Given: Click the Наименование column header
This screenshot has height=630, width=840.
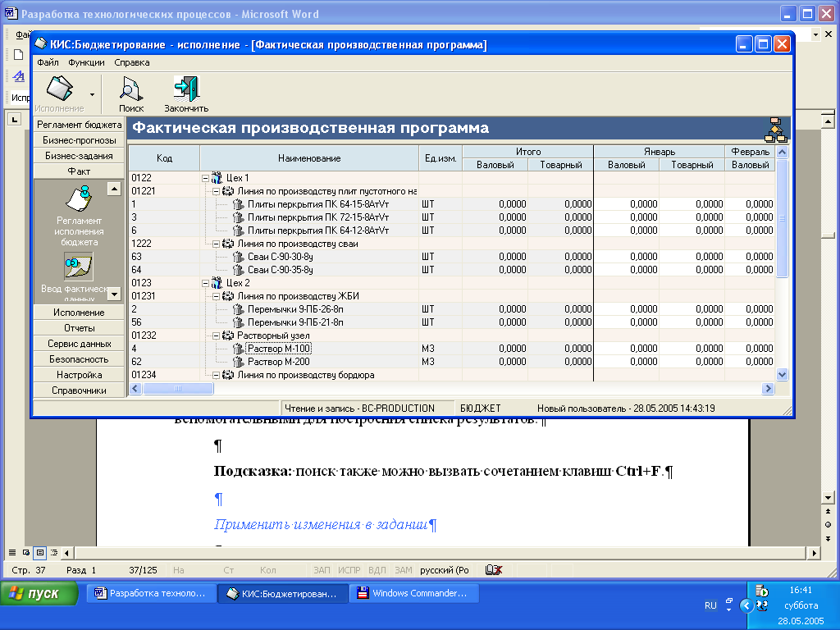Looking at the screenshot, I should 308,158.
